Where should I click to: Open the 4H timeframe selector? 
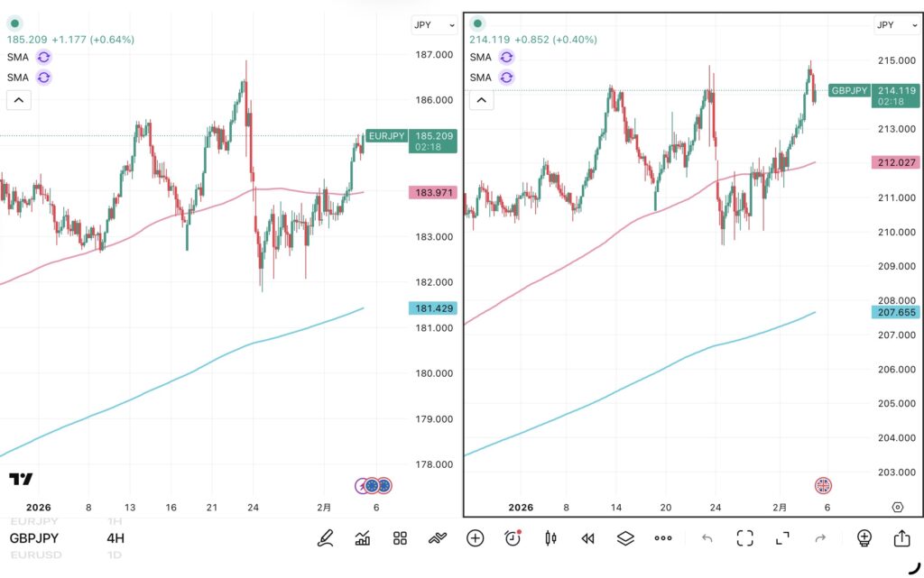(x=115, y=538)
